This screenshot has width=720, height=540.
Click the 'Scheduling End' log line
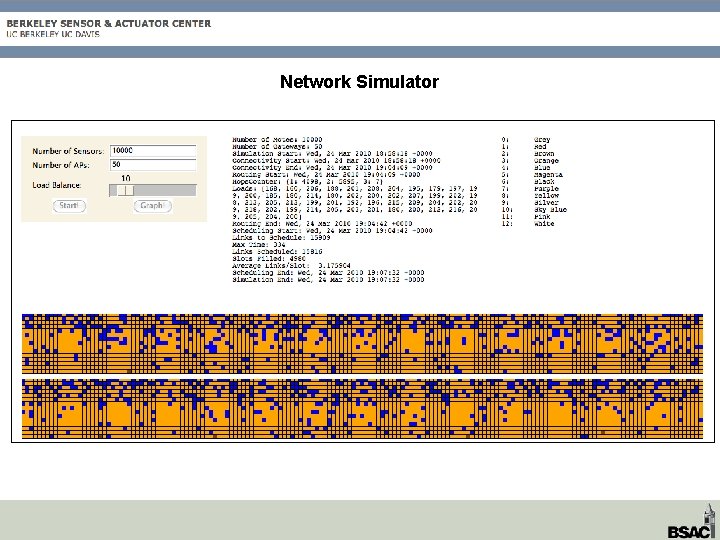[328, 273]
